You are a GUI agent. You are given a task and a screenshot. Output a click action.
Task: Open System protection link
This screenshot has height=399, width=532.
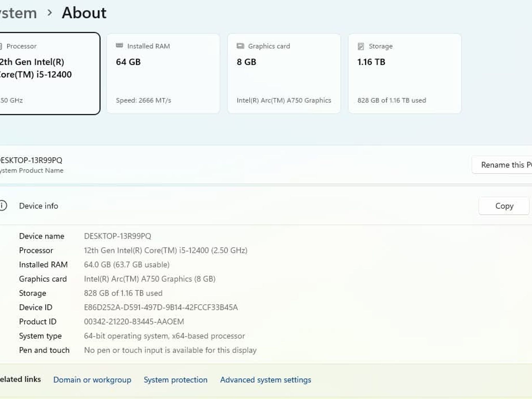click(176, 380)
